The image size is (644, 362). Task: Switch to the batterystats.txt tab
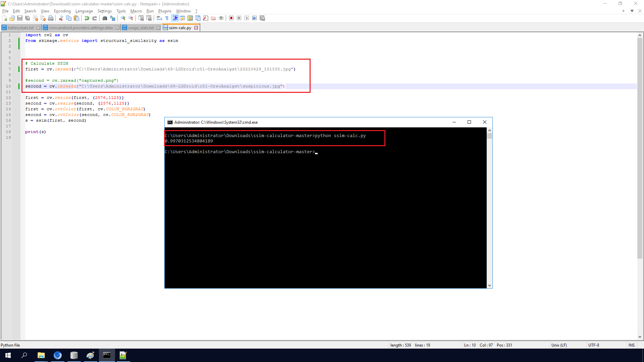(x=20, y=28)
